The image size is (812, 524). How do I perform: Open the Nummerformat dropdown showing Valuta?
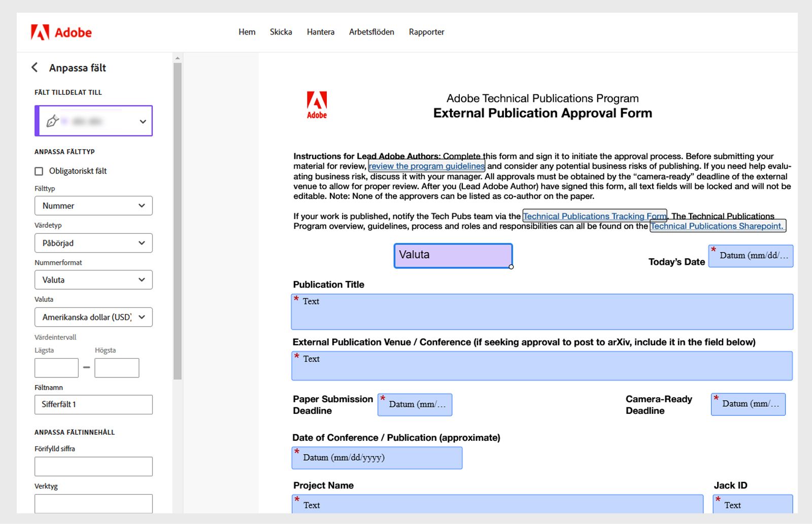tap(93, 280)
